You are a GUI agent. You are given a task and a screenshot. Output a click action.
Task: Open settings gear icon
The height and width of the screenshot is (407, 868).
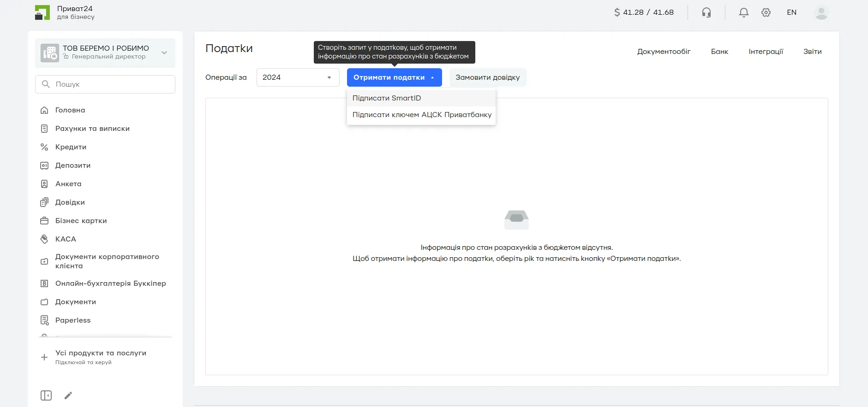[766, 12]
